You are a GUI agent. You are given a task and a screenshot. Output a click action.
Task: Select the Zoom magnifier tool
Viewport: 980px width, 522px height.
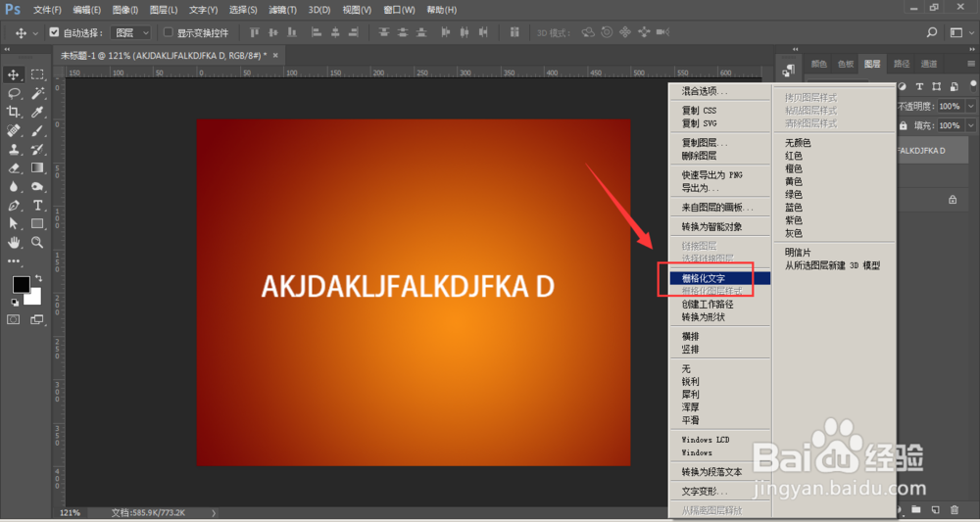pyautogui.click(x=37, y=242)
